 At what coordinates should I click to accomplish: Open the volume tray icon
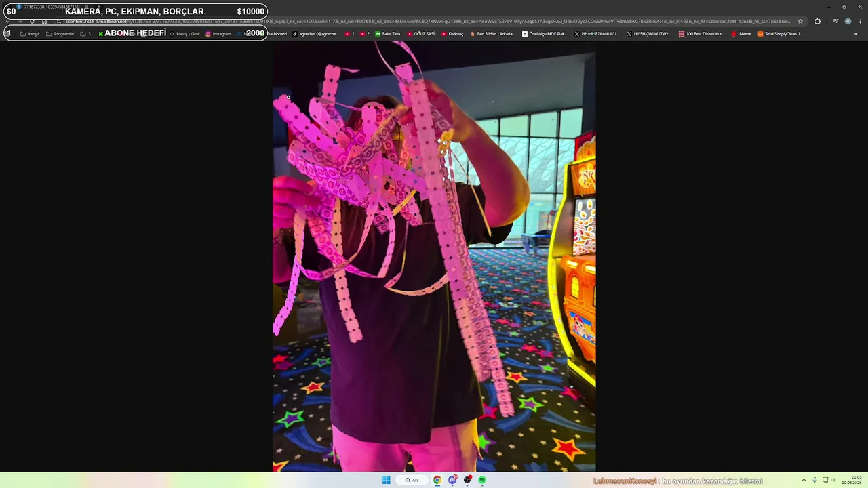coord(833,480)
